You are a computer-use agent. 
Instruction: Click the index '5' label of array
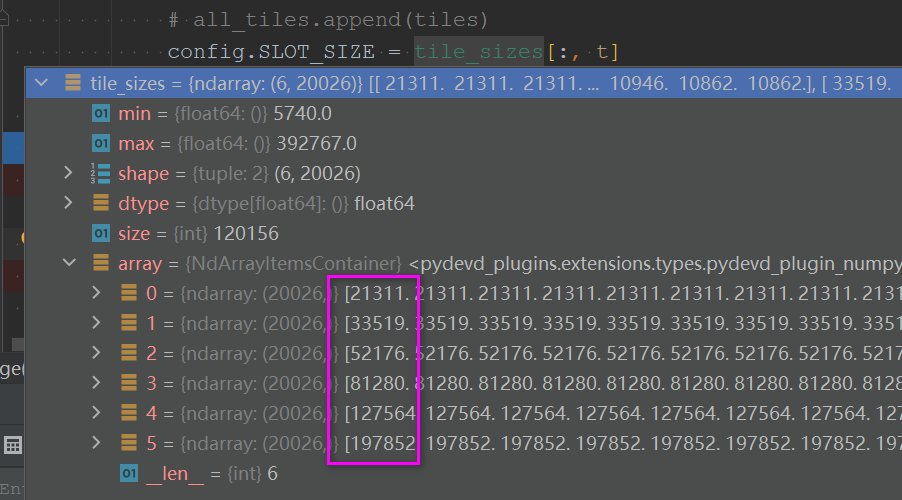point(151,442)
